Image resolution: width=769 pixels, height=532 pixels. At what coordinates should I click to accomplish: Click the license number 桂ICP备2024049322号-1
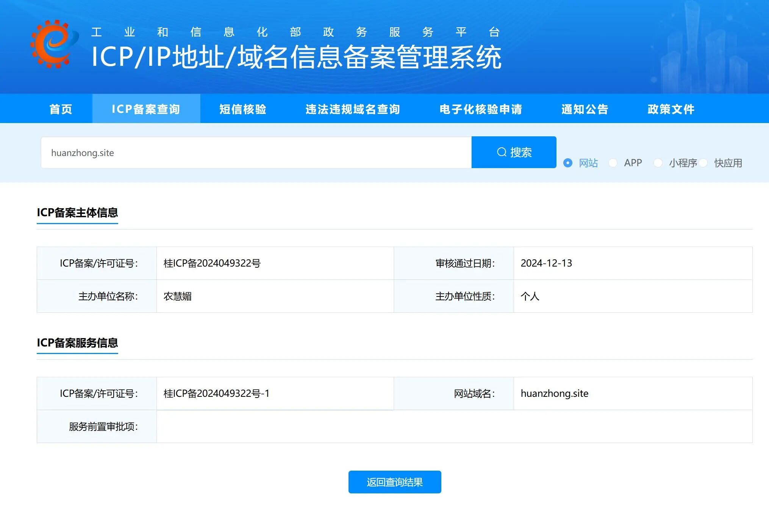(216, 393)
